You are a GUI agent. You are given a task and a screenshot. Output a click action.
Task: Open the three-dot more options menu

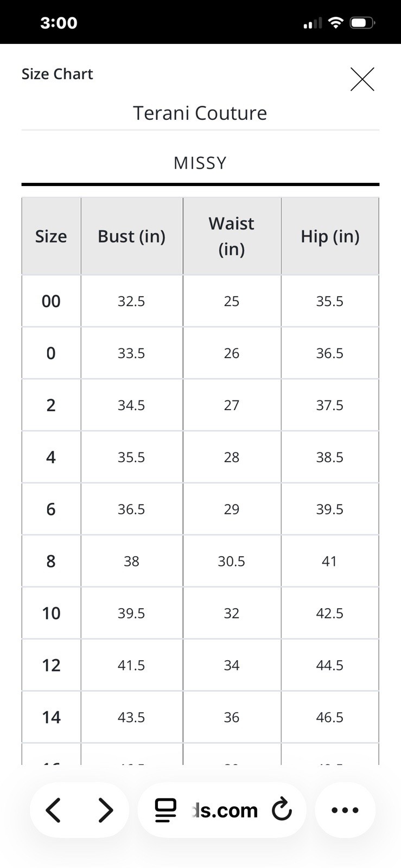click(345, 810)
